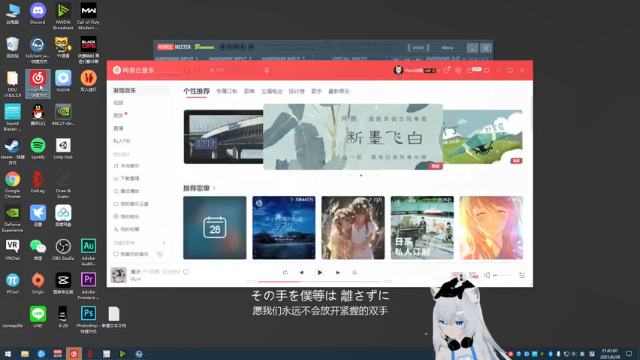Open 本地音乐 in the sidebar
The height and width of the screenshot is (360, 640).
coord(127,166)
